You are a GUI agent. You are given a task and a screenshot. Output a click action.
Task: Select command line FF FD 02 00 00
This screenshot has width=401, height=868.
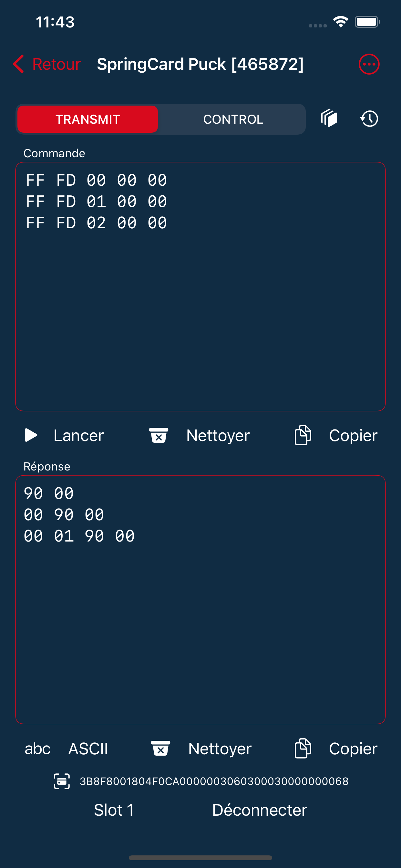(96, 223)
